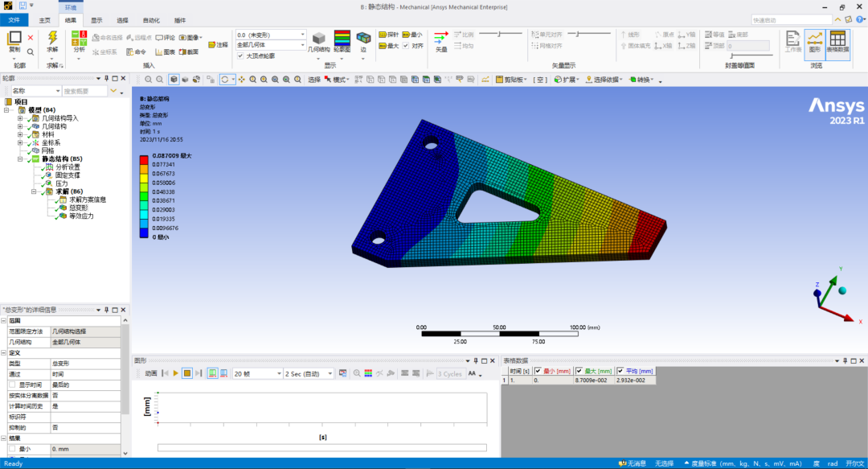Insert an Annotation (注释)
This screenshot has height=469, width=868.
pos(218,45)
